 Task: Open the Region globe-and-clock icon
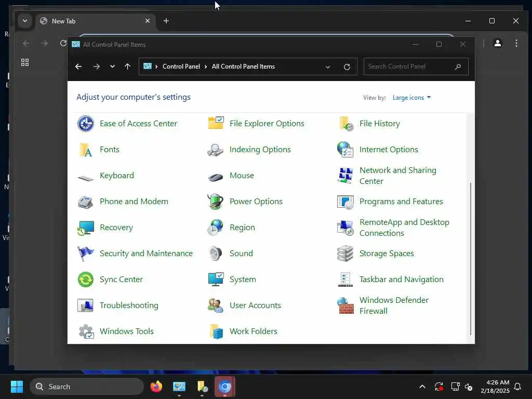pyautogui.click(x=216, y=228)
